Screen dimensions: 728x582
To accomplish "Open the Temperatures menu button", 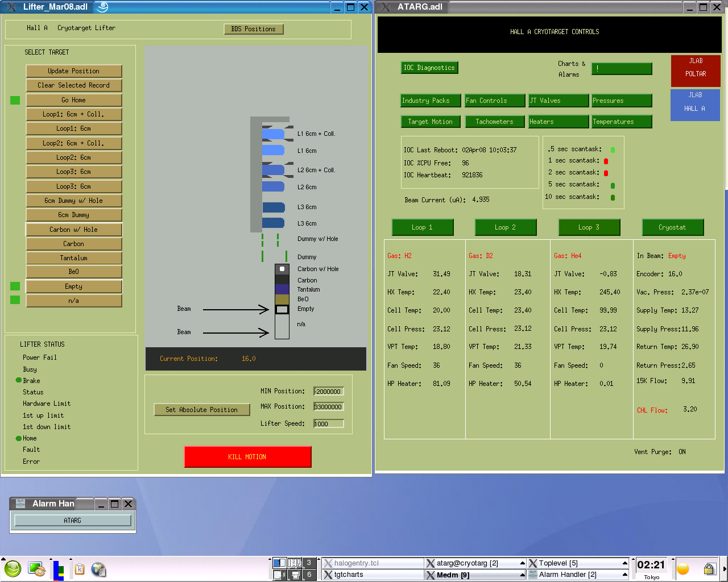I will 622,122.
